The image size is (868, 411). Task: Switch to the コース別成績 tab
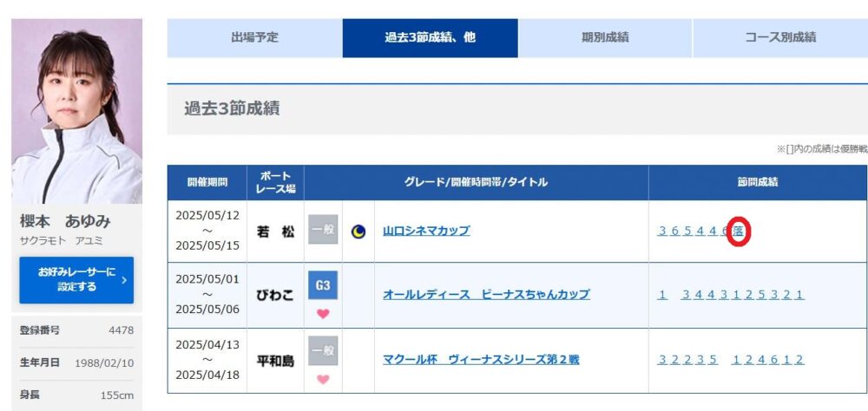point(780,38)
